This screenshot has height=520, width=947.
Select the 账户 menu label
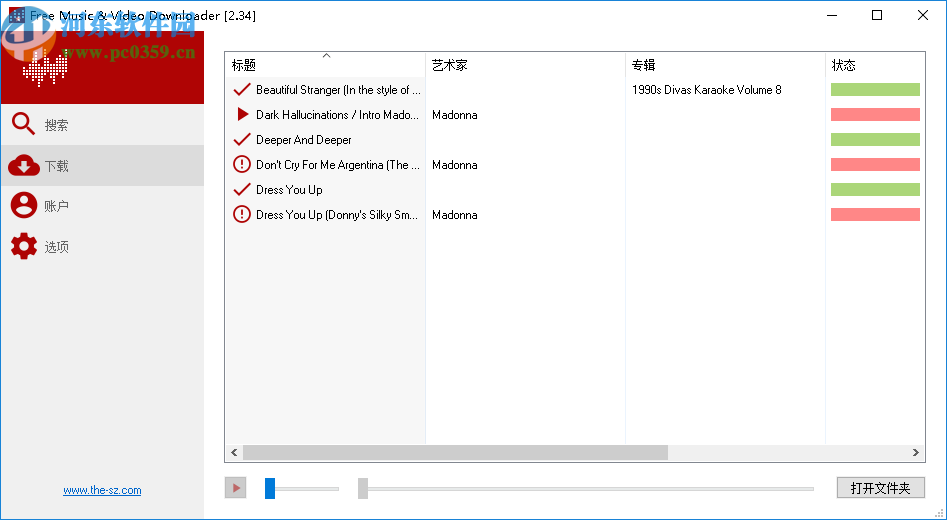(56, 206)
